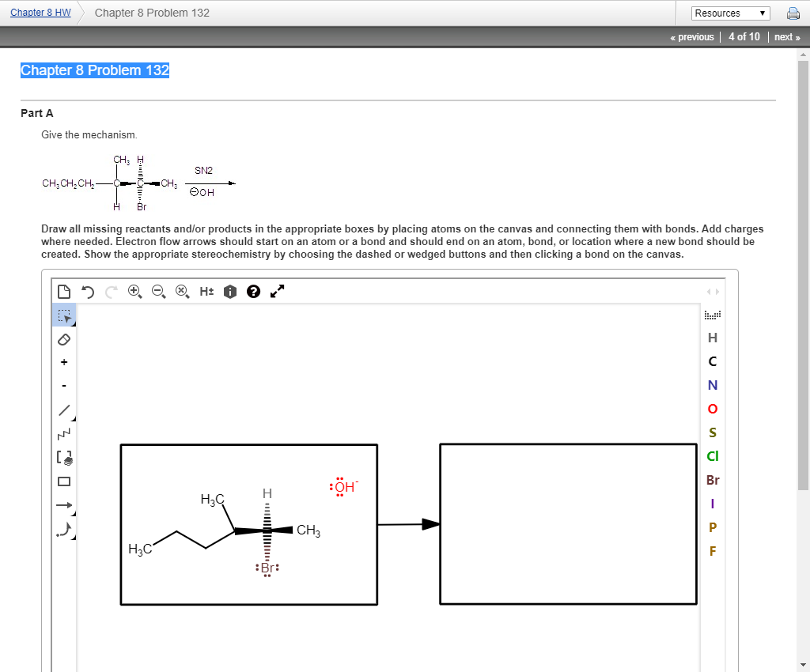Viewport: 810px width, 672px height.
Task: Select the curved electron-flow arrow tool
Action: click(66, 530)
